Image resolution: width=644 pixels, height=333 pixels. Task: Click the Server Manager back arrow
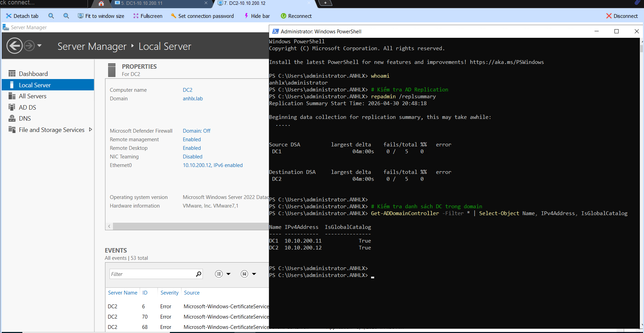tap(14, 46)
